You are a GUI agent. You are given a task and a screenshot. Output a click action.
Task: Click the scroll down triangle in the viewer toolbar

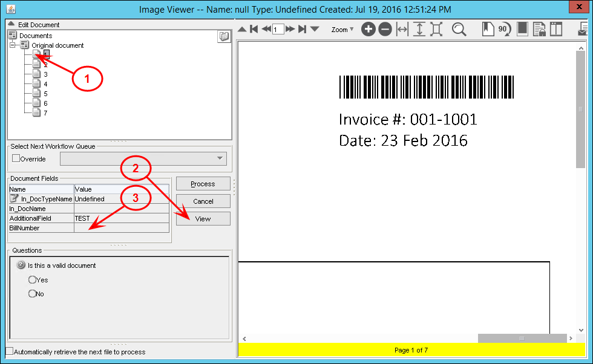315,29
